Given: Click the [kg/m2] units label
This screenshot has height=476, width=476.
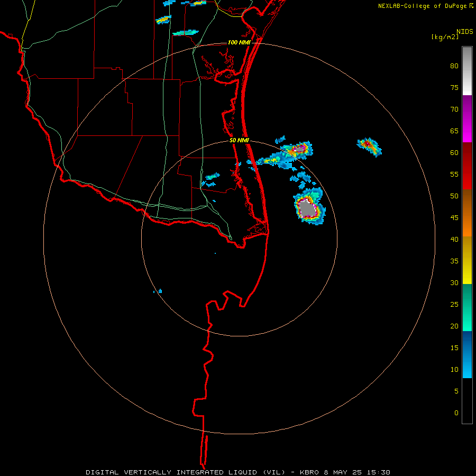Looking at the screenshot, I should [x=445, y=37].
